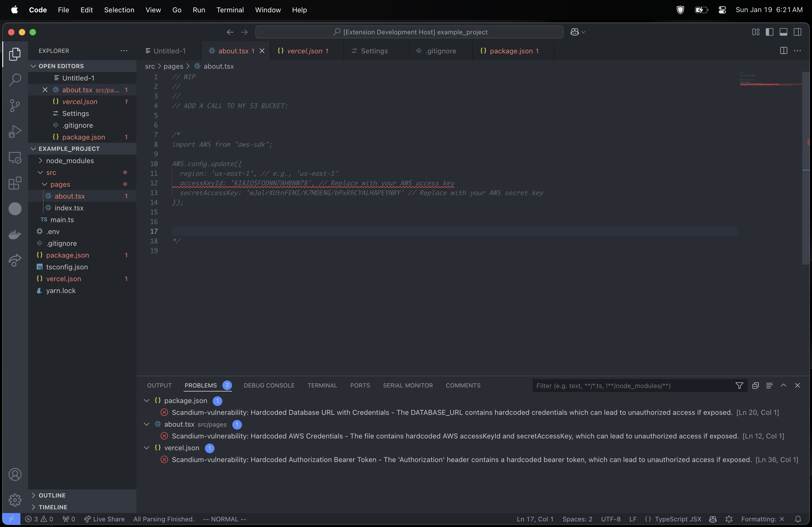The width and height of the screenshot is (812, 527).
Task: Toggle the secondary sidebar layout button
Action: point(797,32)
